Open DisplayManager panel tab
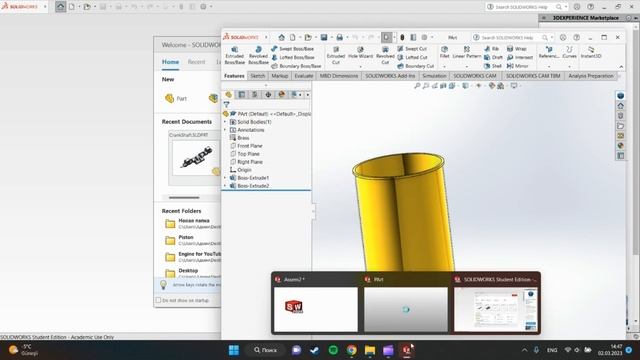Viewport: 640px width, 360px height. [281, 95]
